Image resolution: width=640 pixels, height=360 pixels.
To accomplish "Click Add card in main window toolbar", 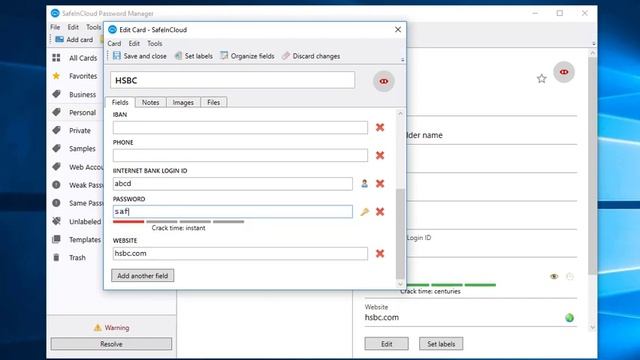I will [x=74, y=40].
